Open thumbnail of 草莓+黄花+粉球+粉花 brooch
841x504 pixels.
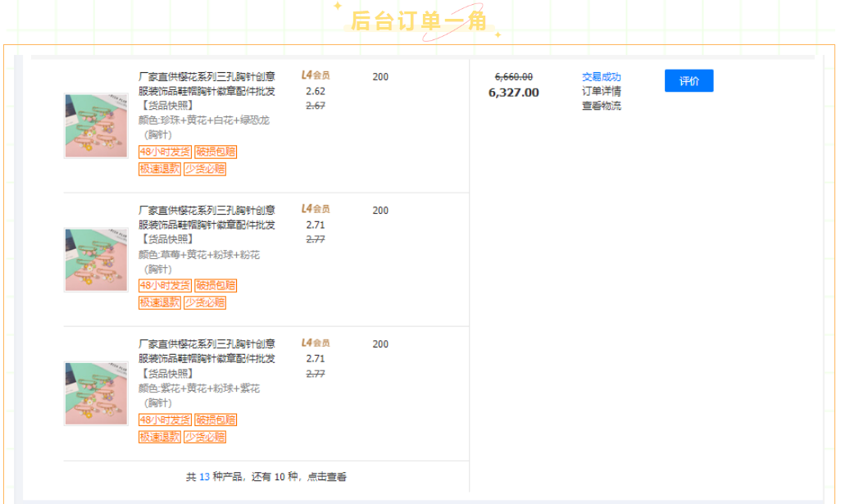pyautogui.click(x=96, y=260)
